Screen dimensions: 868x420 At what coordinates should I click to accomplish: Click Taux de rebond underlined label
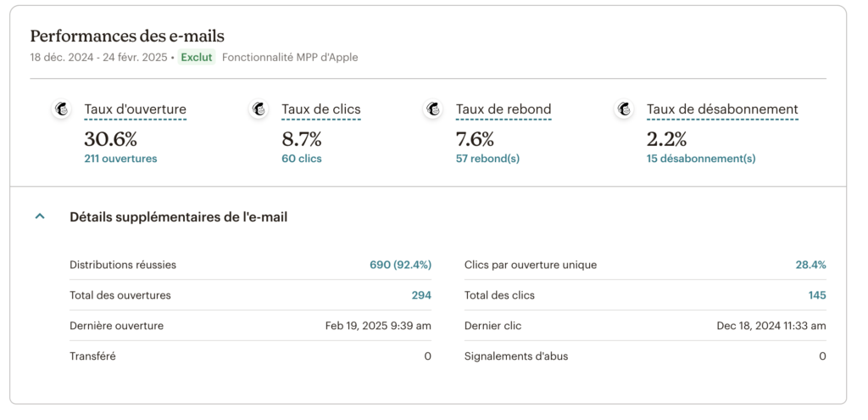(504, 109)
